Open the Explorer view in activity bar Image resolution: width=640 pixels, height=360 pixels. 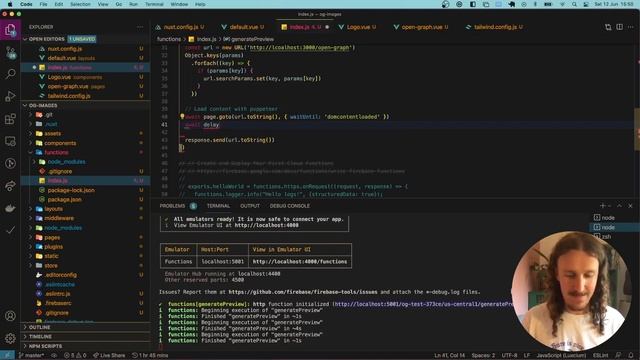[x=10, y=30]
